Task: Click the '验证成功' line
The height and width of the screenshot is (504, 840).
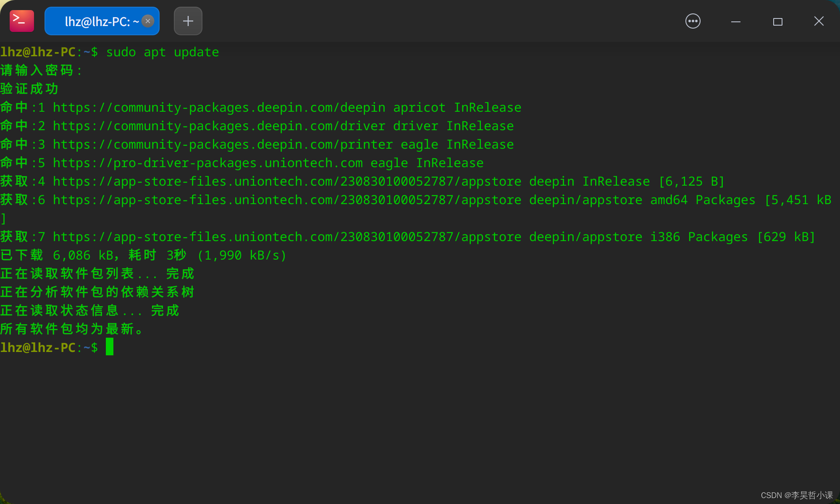Action: click(29, 89)
